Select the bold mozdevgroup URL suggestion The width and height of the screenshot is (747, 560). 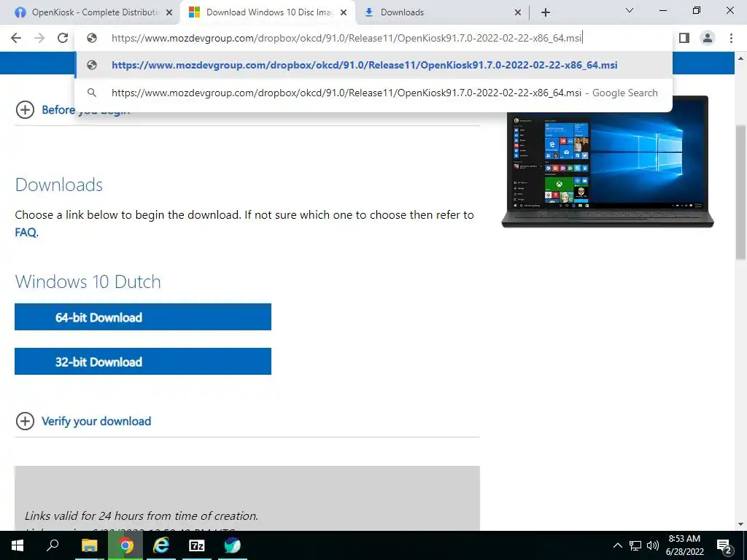pos(373,65)
